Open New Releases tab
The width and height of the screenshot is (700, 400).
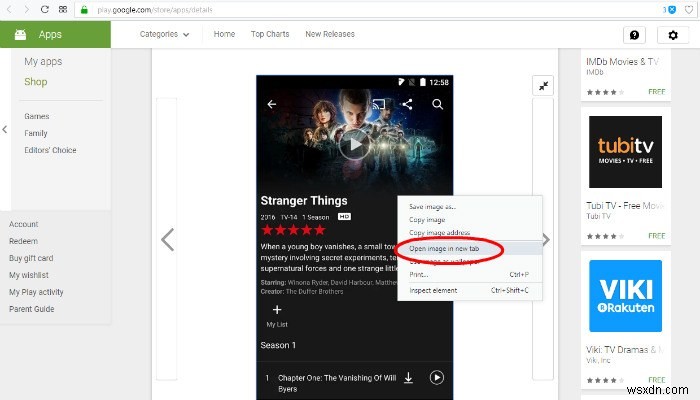click(x=330, y=34)
